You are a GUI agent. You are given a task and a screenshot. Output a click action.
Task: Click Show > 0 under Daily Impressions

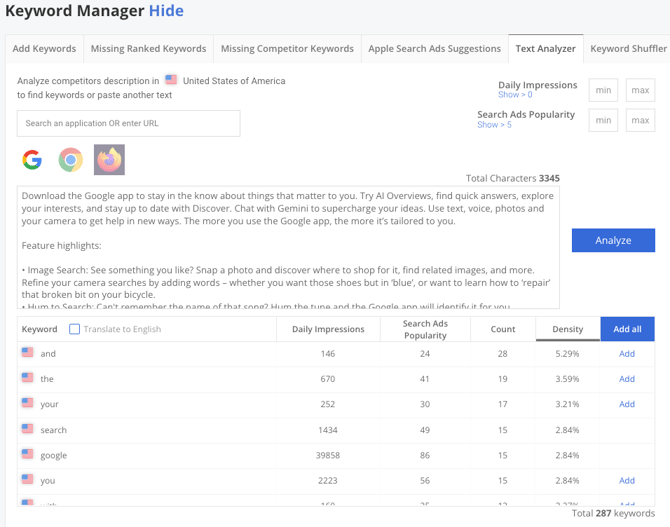[515, 95]
